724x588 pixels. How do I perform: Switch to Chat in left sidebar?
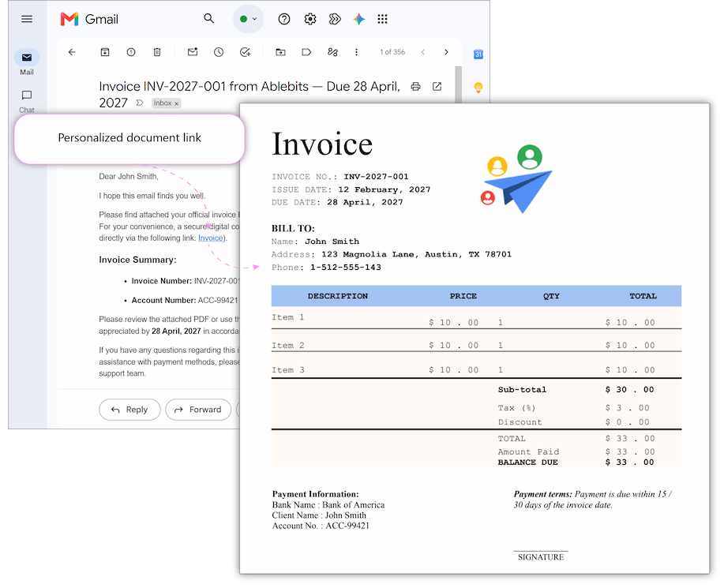27,102
